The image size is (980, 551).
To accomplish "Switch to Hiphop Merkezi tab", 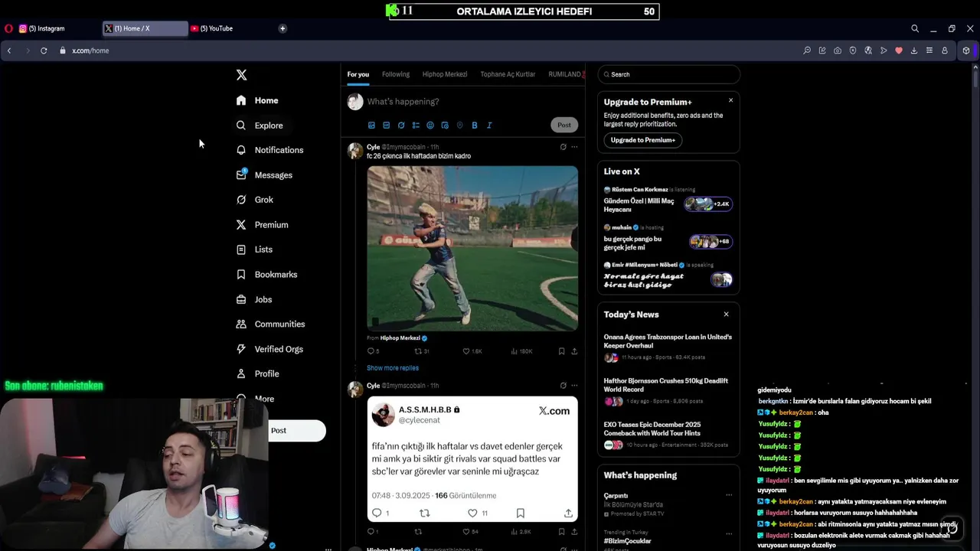I will tap(445, 74).
